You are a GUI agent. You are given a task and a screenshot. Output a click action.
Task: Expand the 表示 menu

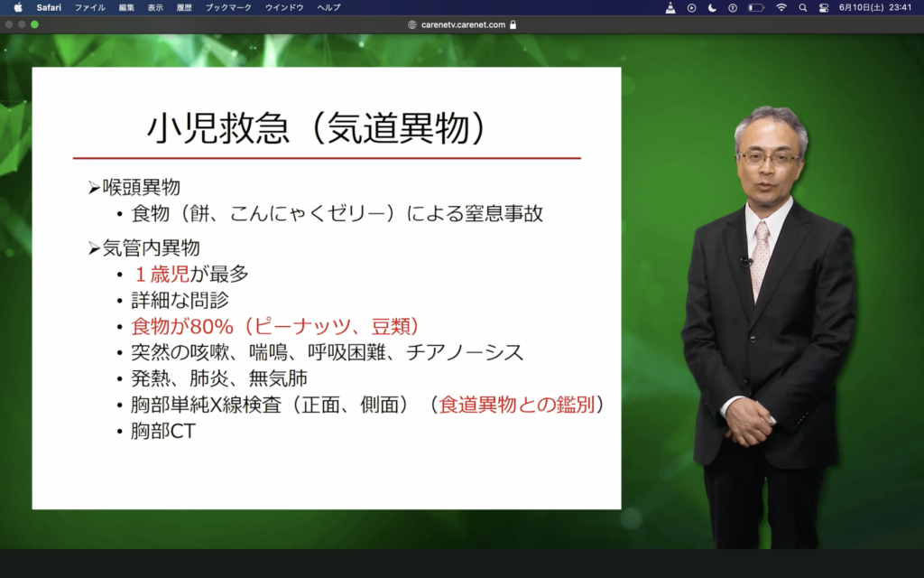pyautogui.click(x=155, y=7)
